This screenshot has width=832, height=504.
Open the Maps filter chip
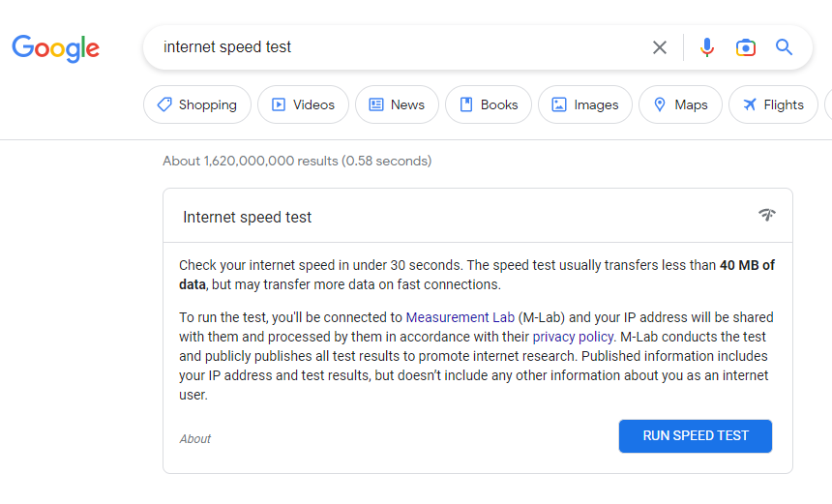(680, 105)
